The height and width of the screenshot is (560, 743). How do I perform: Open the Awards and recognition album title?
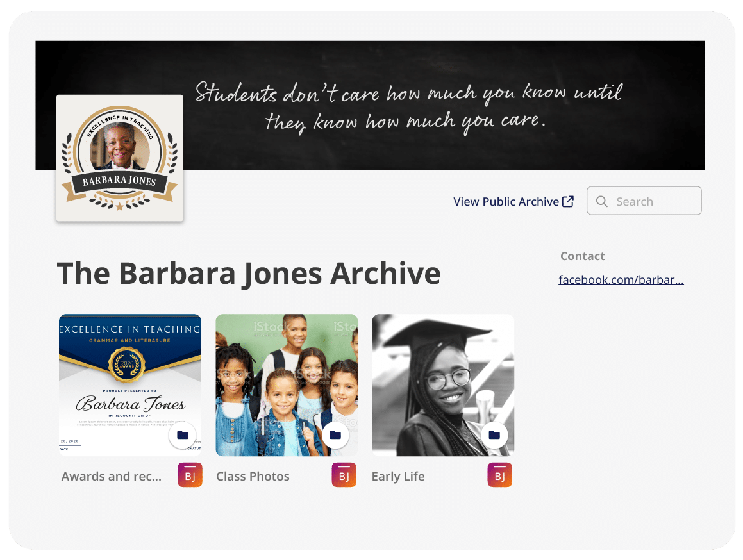(111, 476)
